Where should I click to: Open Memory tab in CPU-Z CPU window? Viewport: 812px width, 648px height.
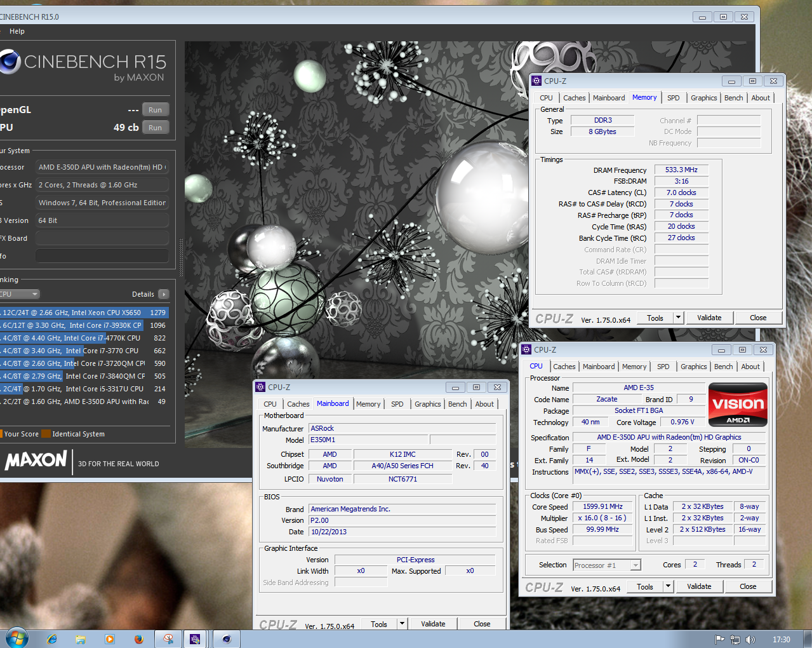tap(634, 367)
